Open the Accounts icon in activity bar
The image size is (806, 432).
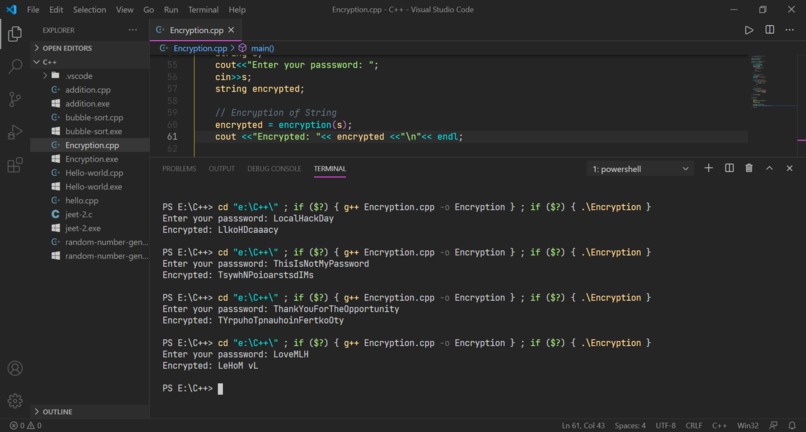[x=15, y=368]
